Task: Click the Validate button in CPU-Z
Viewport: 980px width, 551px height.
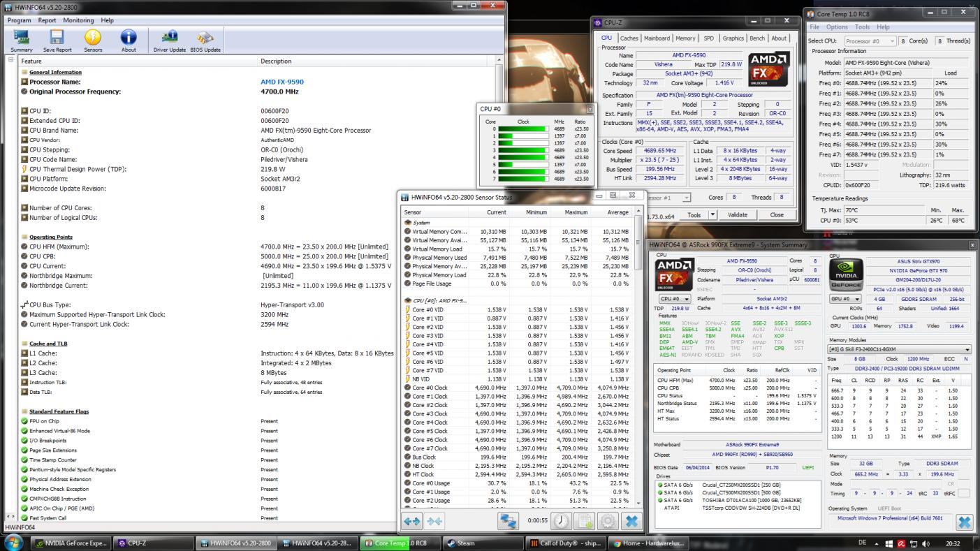Action: point(738,215)
